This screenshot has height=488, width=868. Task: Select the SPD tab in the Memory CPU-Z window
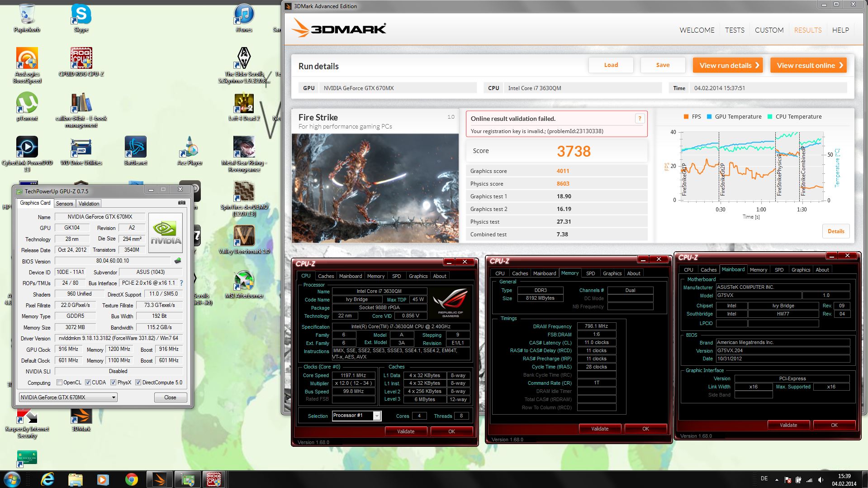(590, 273)
